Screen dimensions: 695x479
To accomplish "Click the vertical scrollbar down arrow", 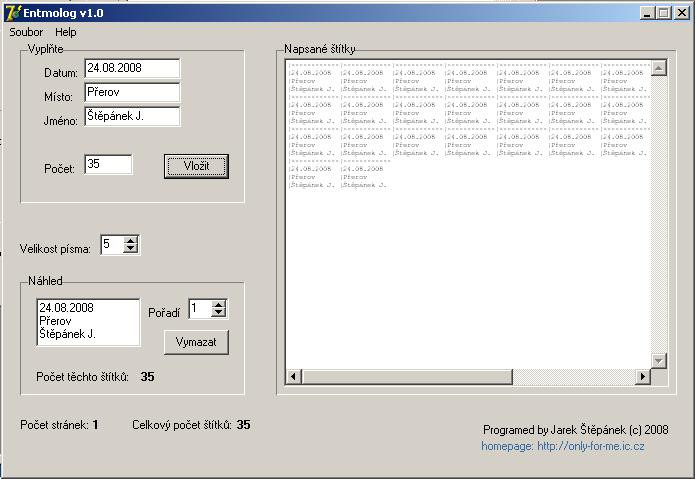I will point(659,361).
